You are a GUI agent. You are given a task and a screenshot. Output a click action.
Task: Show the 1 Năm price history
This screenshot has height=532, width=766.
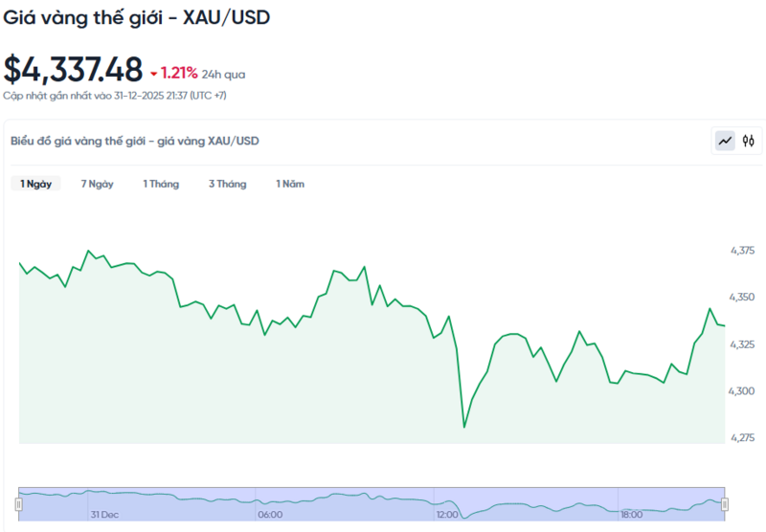pos(290,184)
